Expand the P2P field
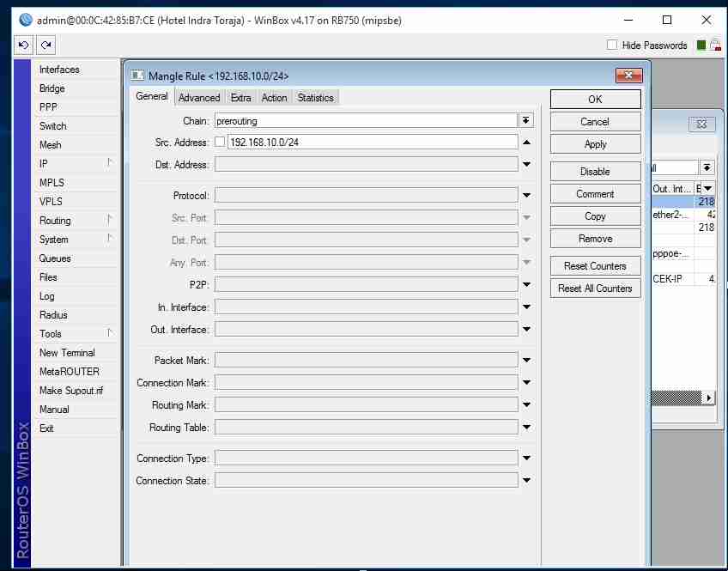 [x=526, y=284]
